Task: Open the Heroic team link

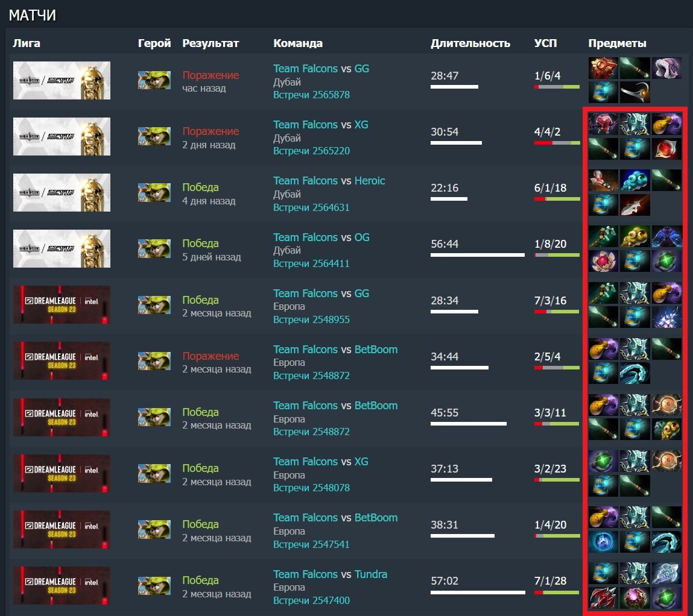Action: (x=370, y=181)
